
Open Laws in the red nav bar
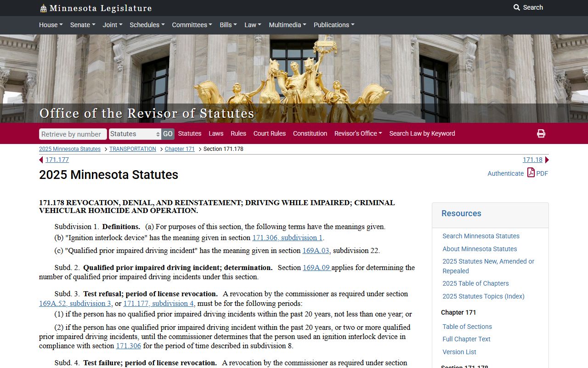(216, 133)
